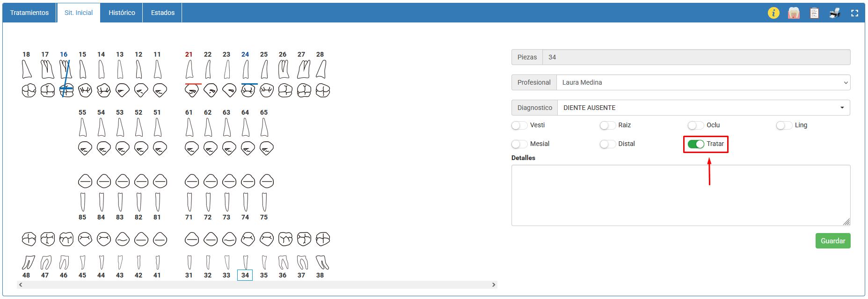
Task: Click inside the Detalles text area
Action: tap(680, 195)
